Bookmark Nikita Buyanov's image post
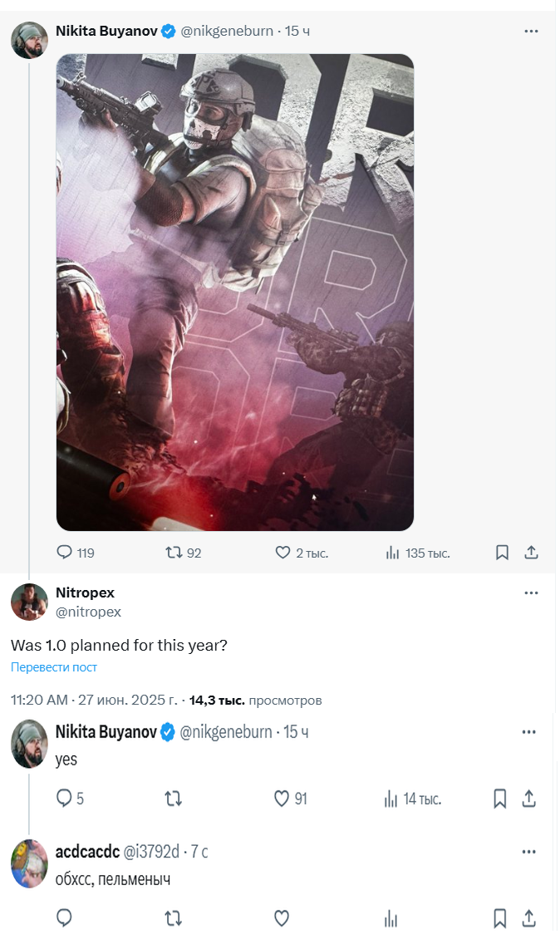The height and width of the screenshot is (949, 560). (x=502, y=553)
